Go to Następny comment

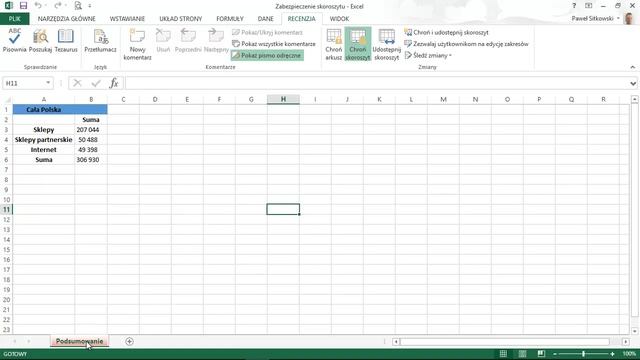click(216, 41)
